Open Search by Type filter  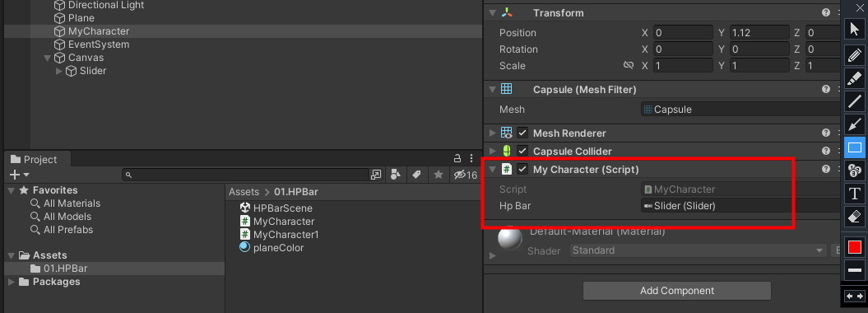(395, 175)
